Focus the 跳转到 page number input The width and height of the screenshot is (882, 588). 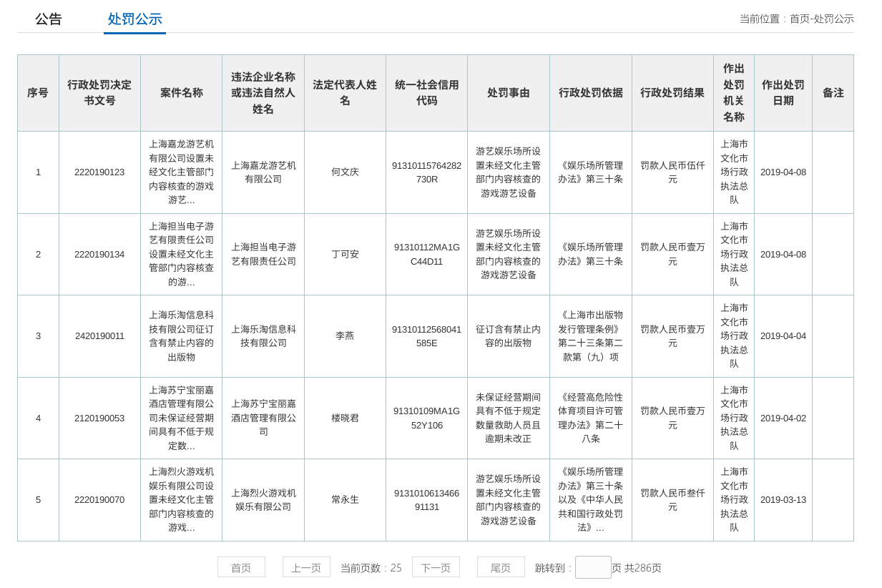coord(593,567)
